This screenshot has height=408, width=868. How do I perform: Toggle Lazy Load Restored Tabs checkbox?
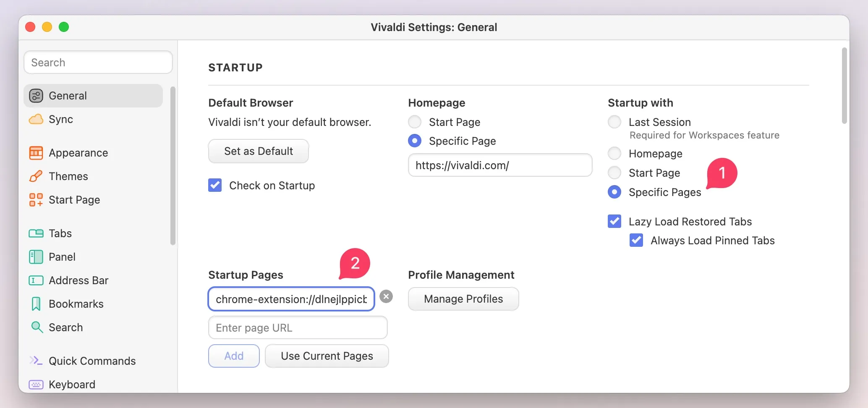(614, 221)
